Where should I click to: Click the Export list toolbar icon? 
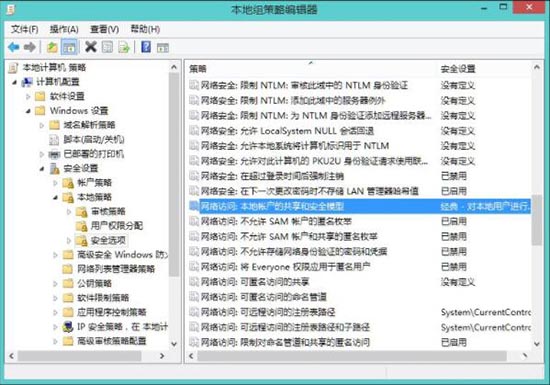[124, 47]
